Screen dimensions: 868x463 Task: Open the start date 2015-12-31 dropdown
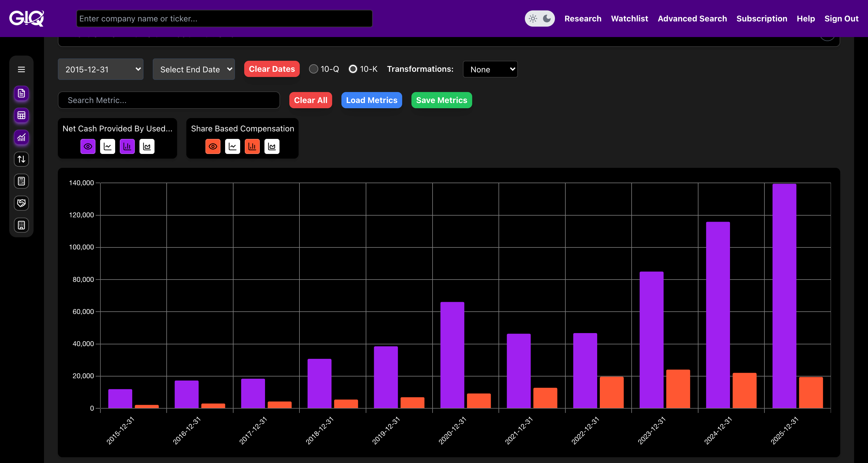pyautogui.click(x=101, y=69)
